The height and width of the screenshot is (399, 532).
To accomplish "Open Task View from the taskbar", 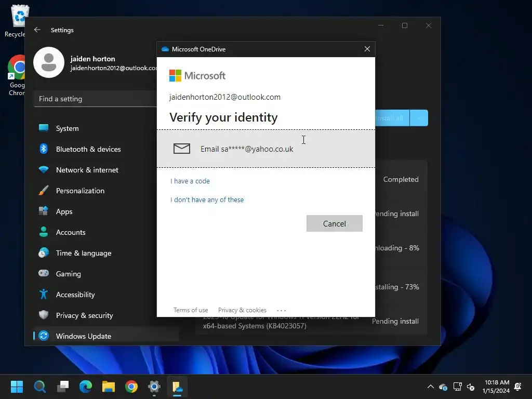I will point(63,387).
